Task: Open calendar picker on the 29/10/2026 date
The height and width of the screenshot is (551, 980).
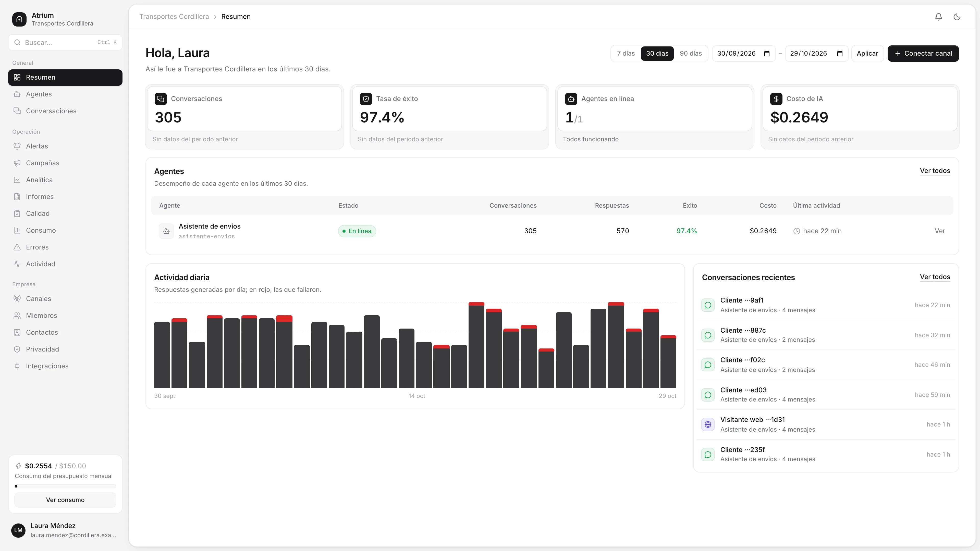Action: (840, 54)
